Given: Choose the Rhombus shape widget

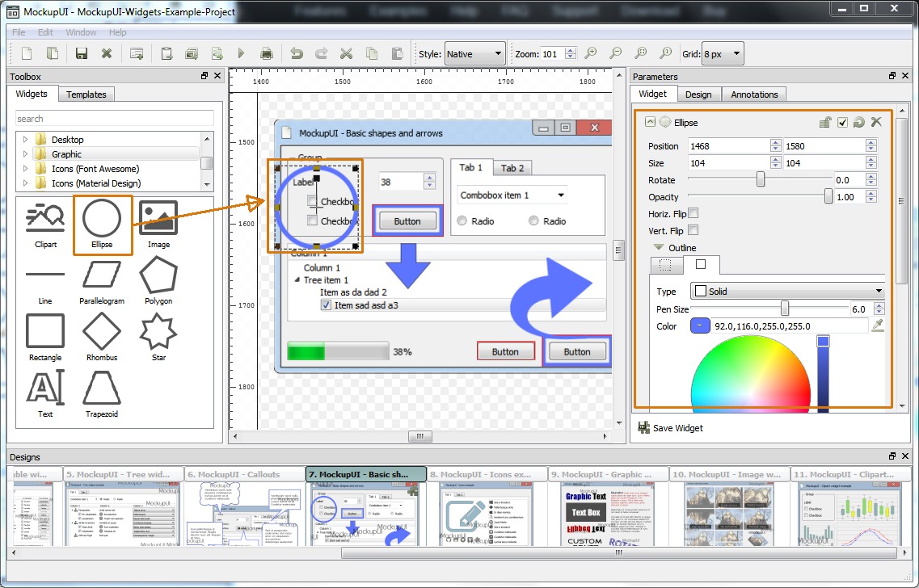Looking at the screenshot, I should point(102,338).
